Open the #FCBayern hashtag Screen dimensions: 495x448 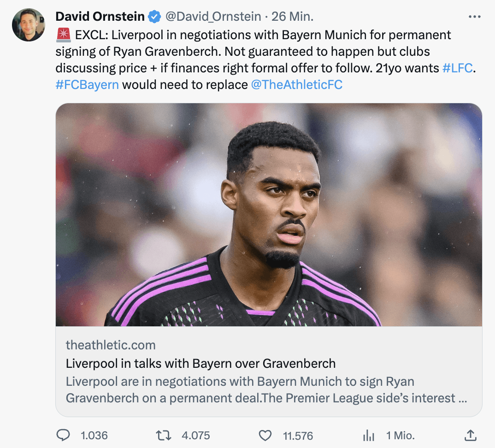[87, 85]
